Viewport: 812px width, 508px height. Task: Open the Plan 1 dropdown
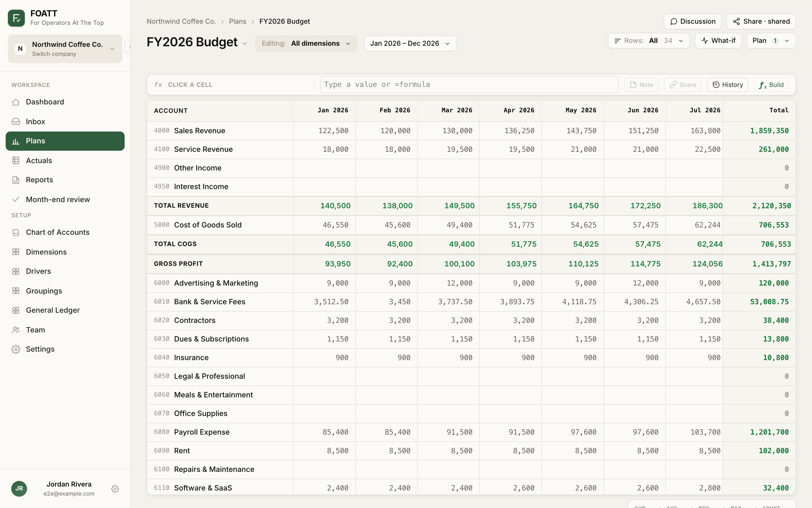(x=771, y=41)
